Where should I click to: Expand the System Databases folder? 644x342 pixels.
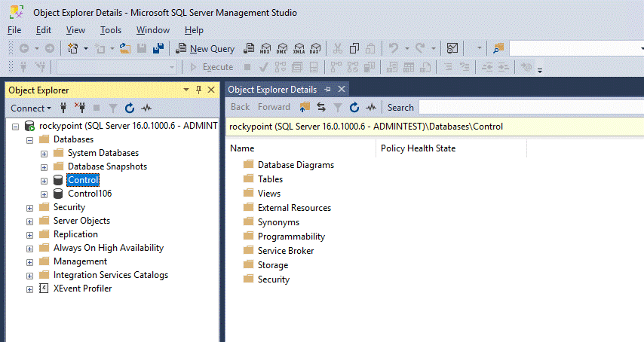coord(44,154)
